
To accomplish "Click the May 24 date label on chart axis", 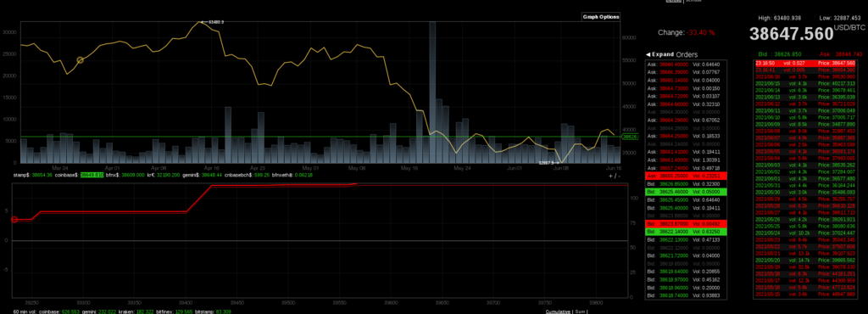I will (x=462, y=167).
